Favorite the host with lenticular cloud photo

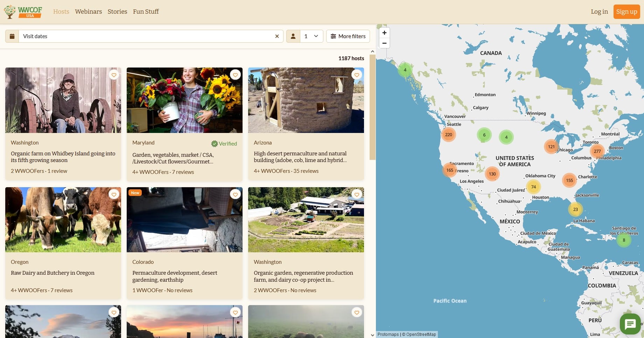(114, 312)
